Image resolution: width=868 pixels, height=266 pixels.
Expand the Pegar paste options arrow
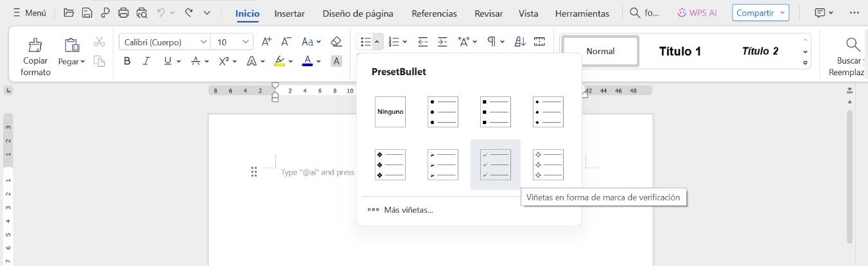coord(83,62)
